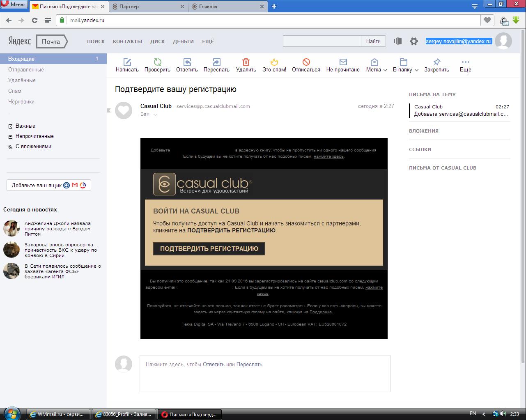Open the Захарова news headline

(x=61, y=250)
